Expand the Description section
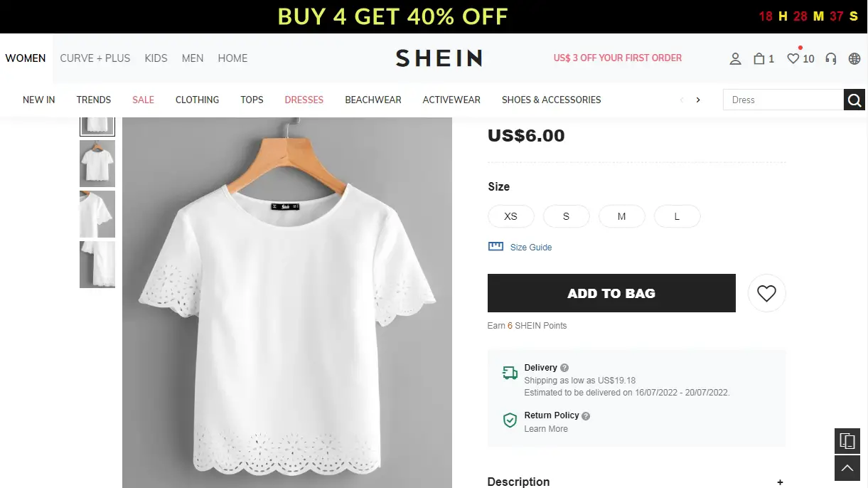 [780, 482]
